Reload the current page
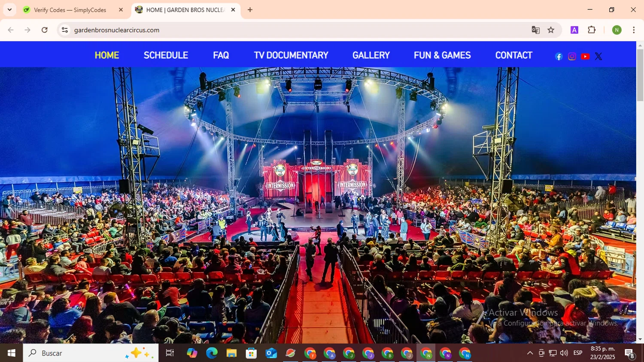 [x=45, y=30]
